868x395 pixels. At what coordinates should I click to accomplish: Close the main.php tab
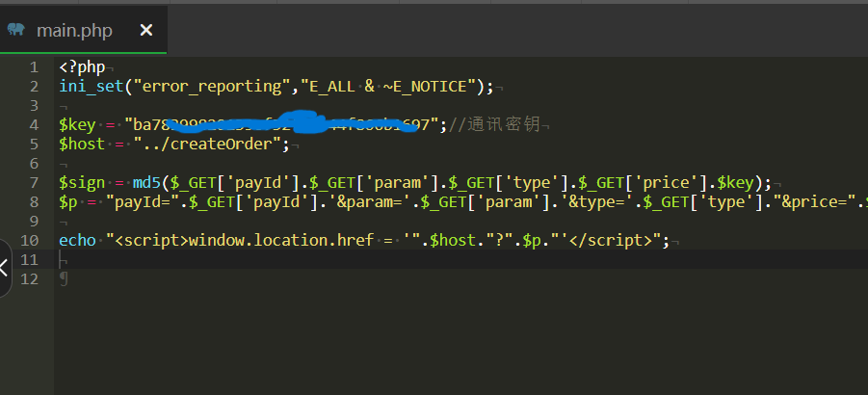click(x=146, y=30)
